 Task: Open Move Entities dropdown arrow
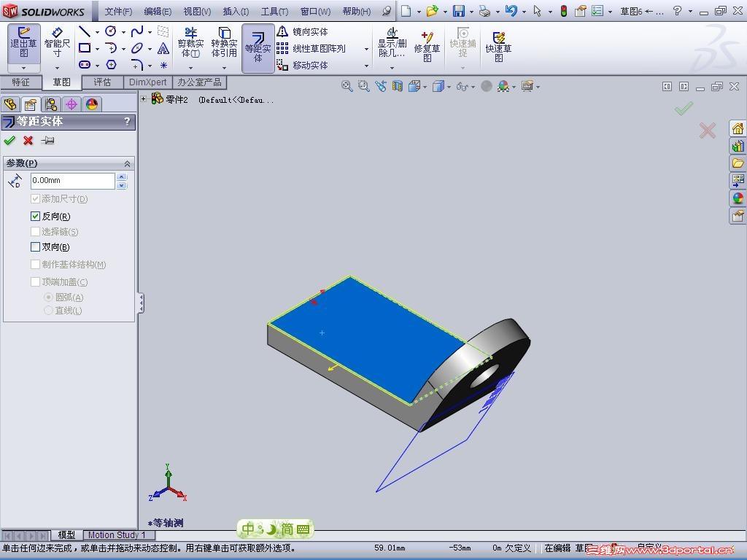(x=366, y=65)
